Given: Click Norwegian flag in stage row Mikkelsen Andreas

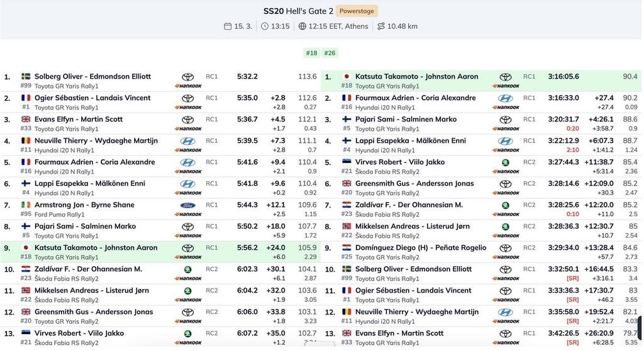Looking at the screenshot, I should [x=26, y=290].
